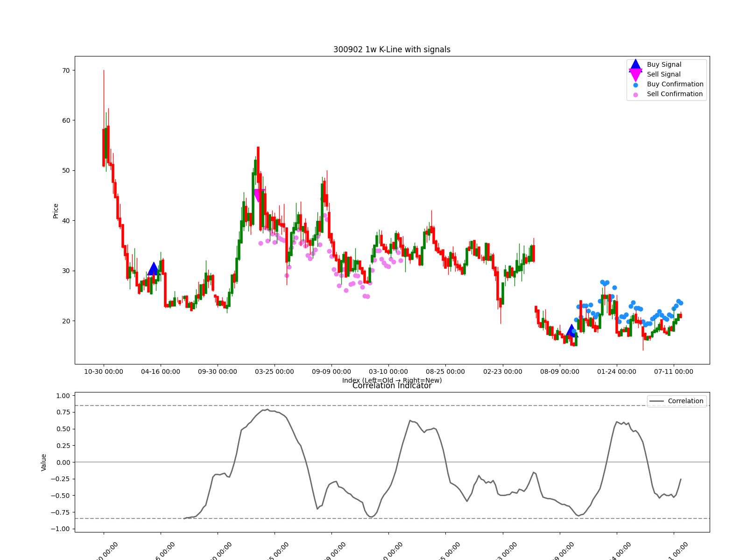Select the blue buy triangle near 08-09 on chart
Viewport: 747px width, 560px height.
(571, 331)
